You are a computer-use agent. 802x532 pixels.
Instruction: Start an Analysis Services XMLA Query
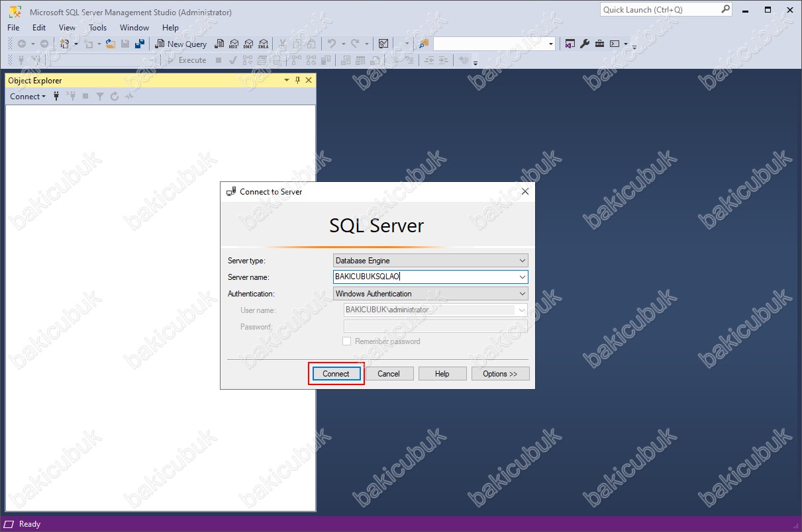coord(264,44)
